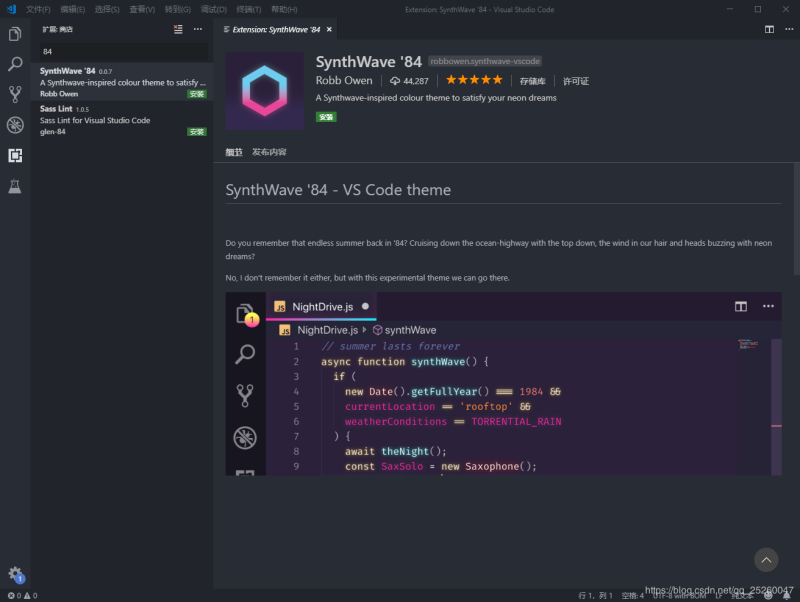800x602 pixels.
Task: Click the 纯文本 language mode in status bar
Action: click(742, 595)
